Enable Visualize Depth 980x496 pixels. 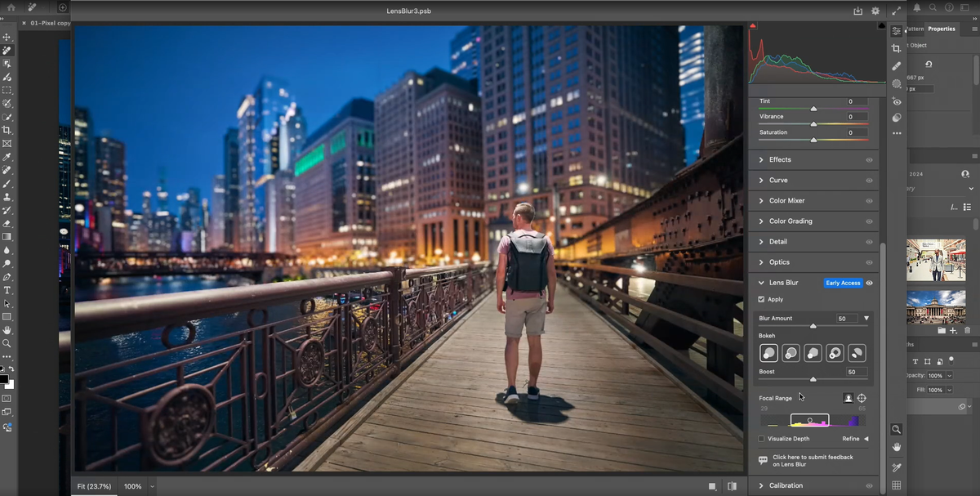pyautogui.click(x=761, y=438)
